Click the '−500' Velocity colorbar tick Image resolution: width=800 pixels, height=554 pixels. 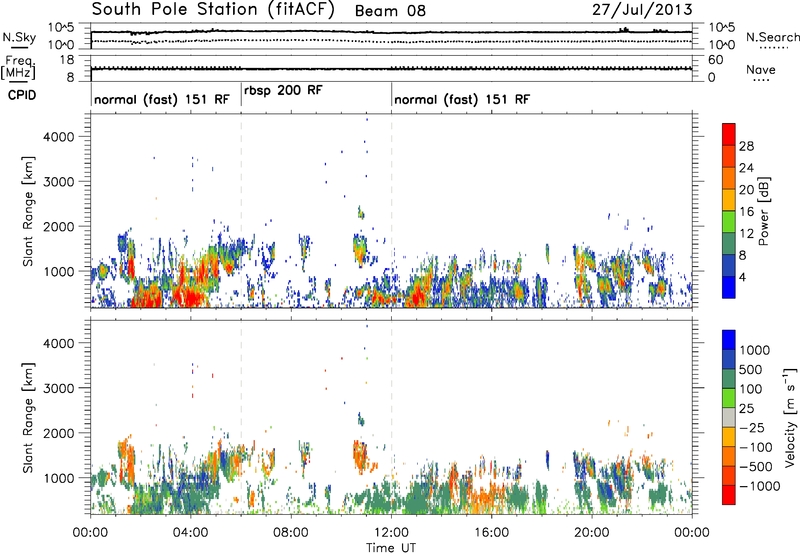click(756, 467)
